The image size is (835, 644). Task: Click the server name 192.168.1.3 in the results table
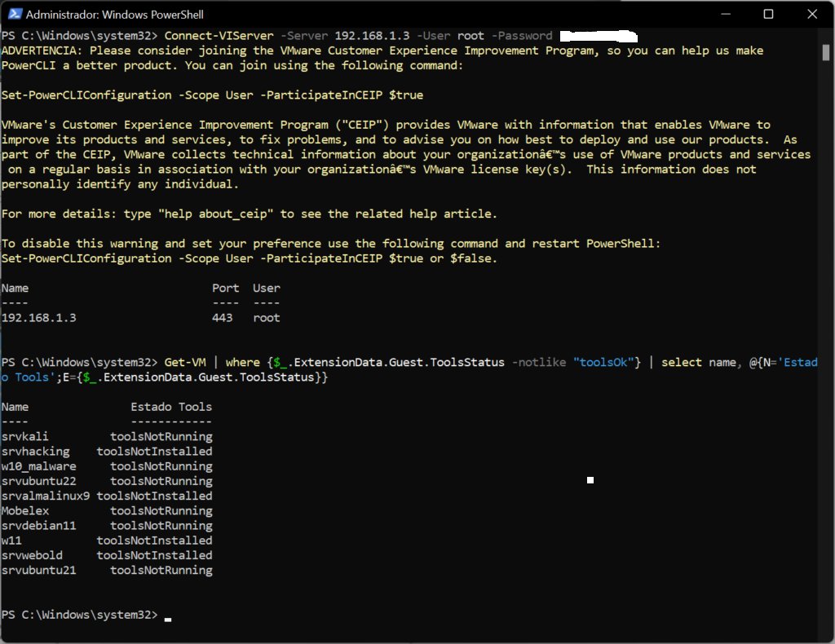[x=38, y=318]
